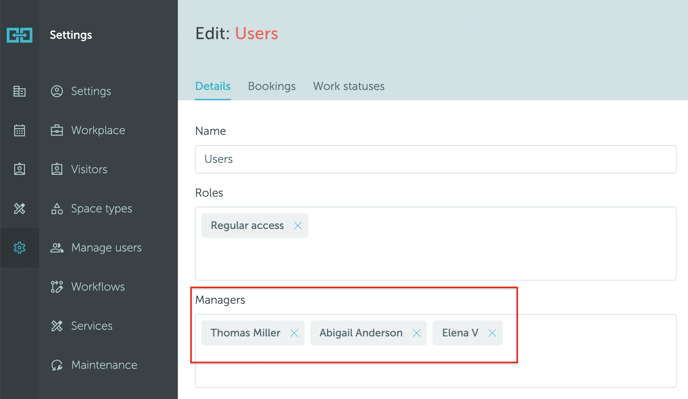688x399 pixels.
Task: Remove Thomas Miller from managers
Action: pyautogui.click(x=294, y=333)
